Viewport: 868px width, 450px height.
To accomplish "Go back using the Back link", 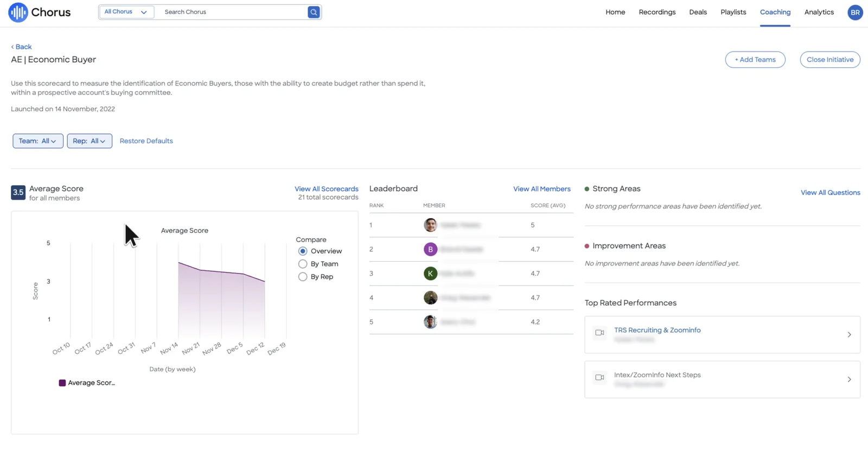I will (x=21, y=47).
